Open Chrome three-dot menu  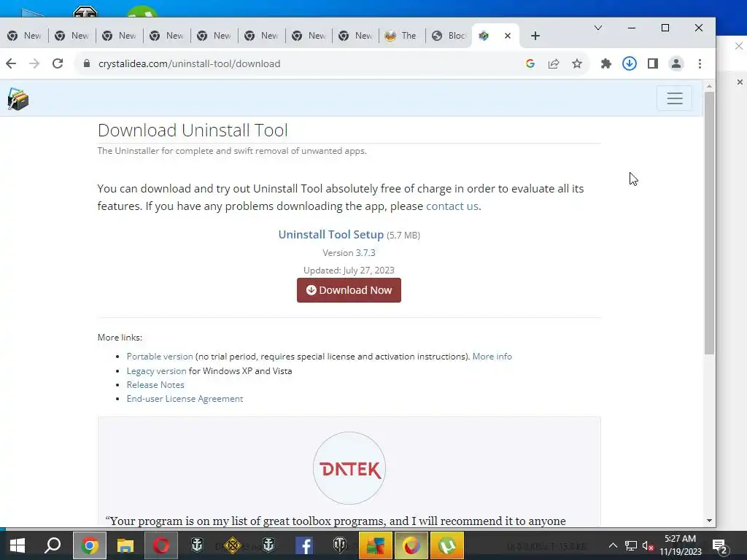pos(700,63)
